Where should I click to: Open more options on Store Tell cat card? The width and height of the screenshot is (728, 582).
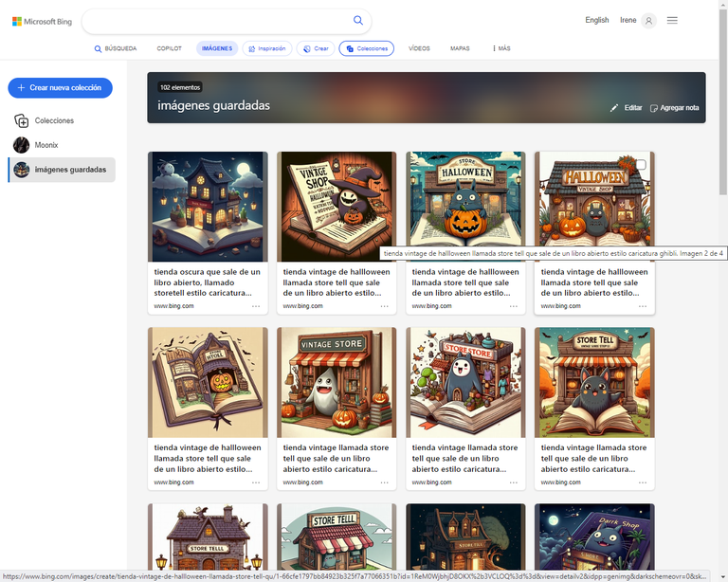(643, 482)
